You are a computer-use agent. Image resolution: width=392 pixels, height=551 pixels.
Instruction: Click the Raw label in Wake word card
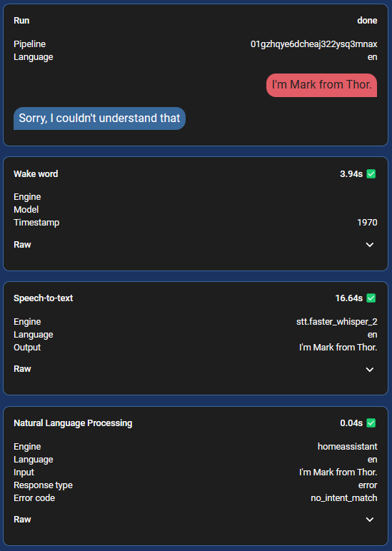(x=22, y=245)
